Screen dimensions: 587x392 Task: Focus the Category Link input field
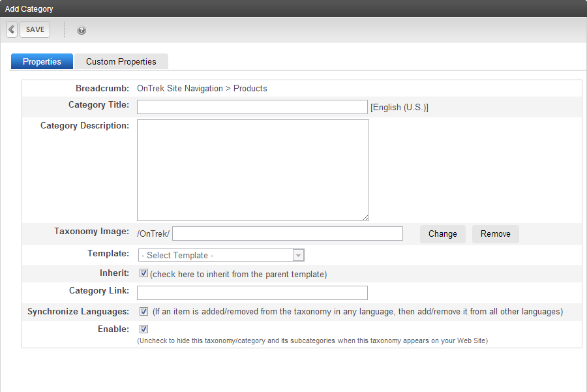(x=252, y=293)
